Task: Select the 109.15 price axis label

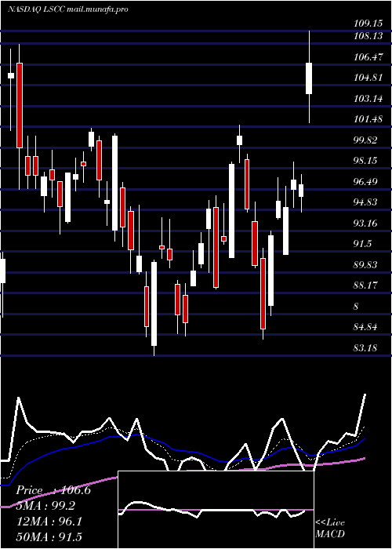Action: (x=368, y=24)
